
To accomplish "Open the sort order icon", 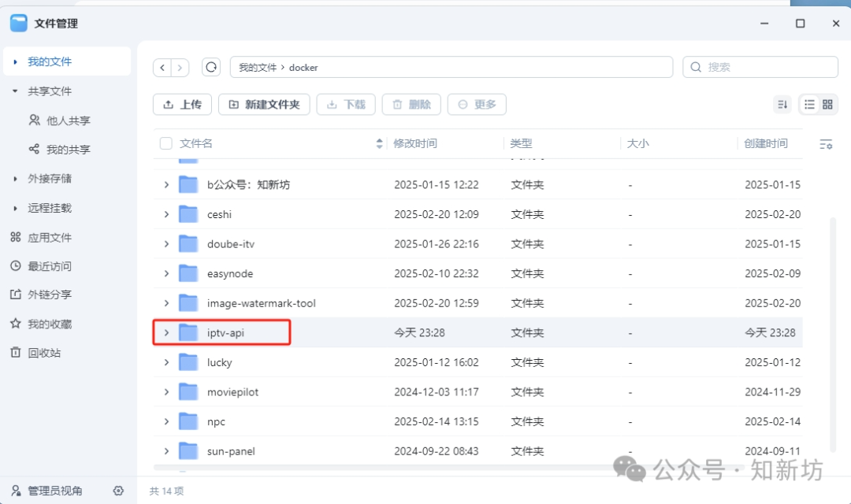I will 782,105.
